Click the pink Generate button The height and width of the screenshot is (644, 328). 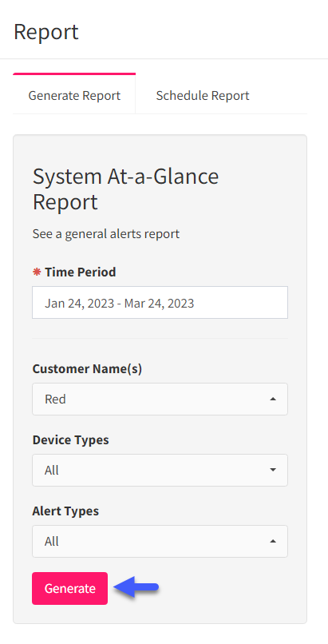tap(69, 588)
